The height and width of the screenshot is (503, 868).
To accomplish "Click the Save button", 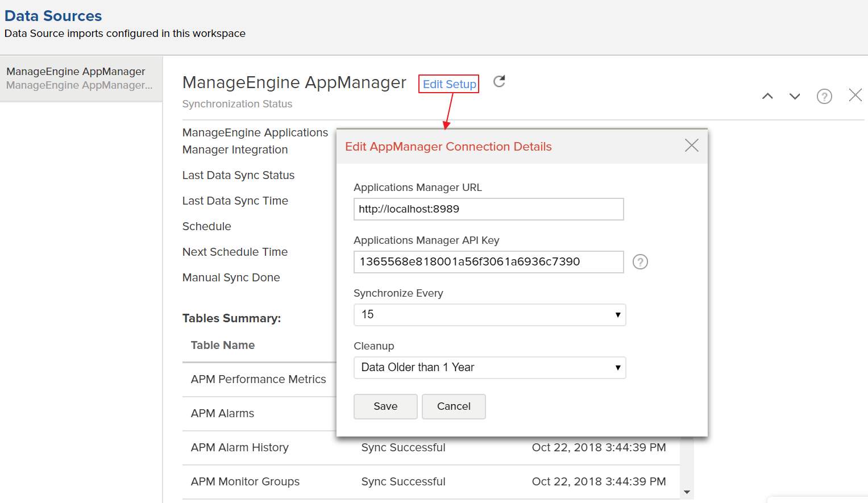I will tap(385, 406).
